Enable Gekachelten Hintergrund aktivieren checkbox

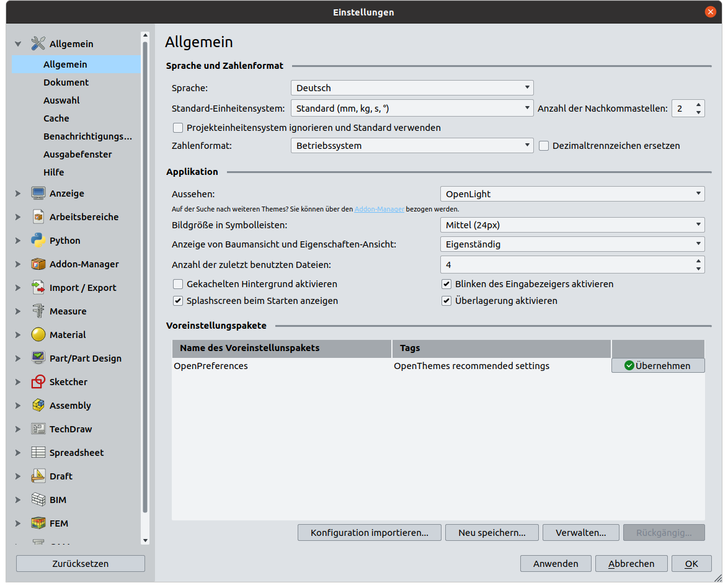tap(178, 284)
